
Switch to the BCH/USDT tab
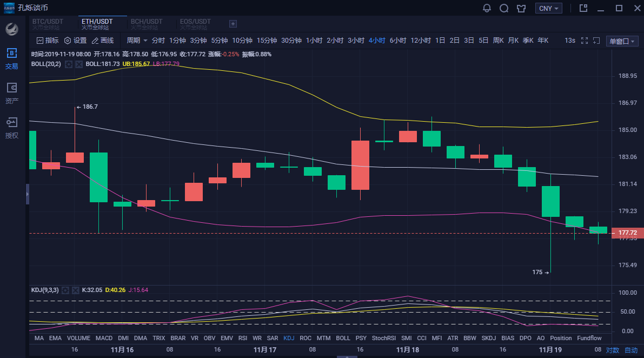[146, 24]
